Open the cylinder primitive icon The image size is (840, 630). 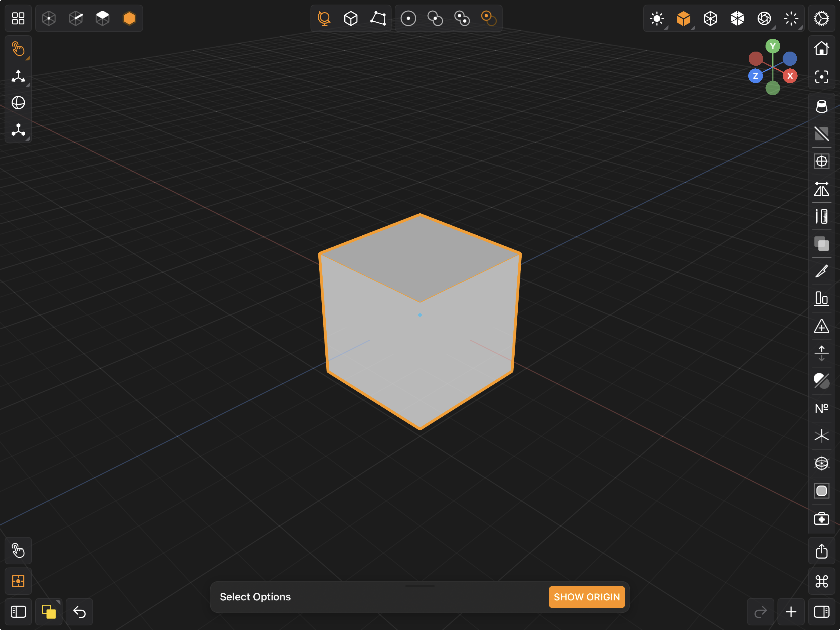(x=821, y=106)
